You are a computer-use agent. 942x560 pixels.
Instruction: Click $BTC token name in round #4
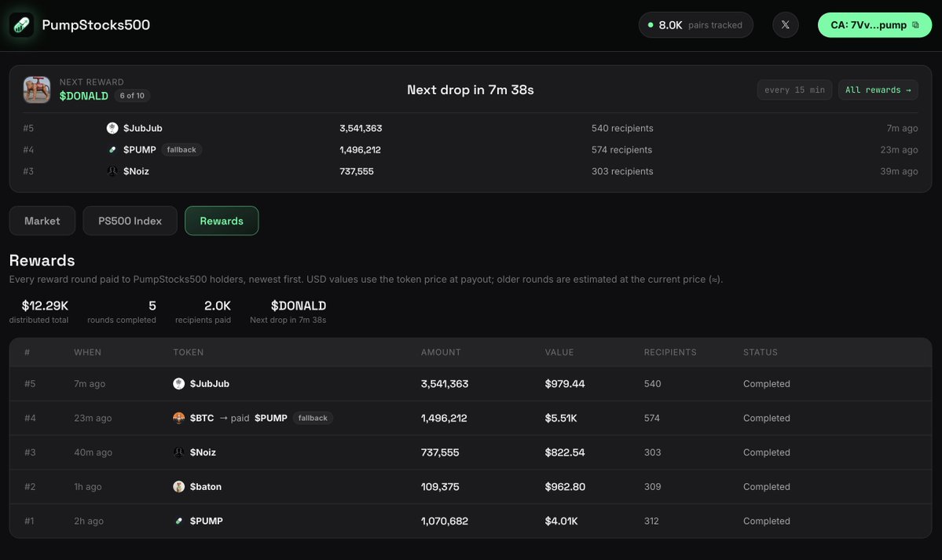(202, 418)
